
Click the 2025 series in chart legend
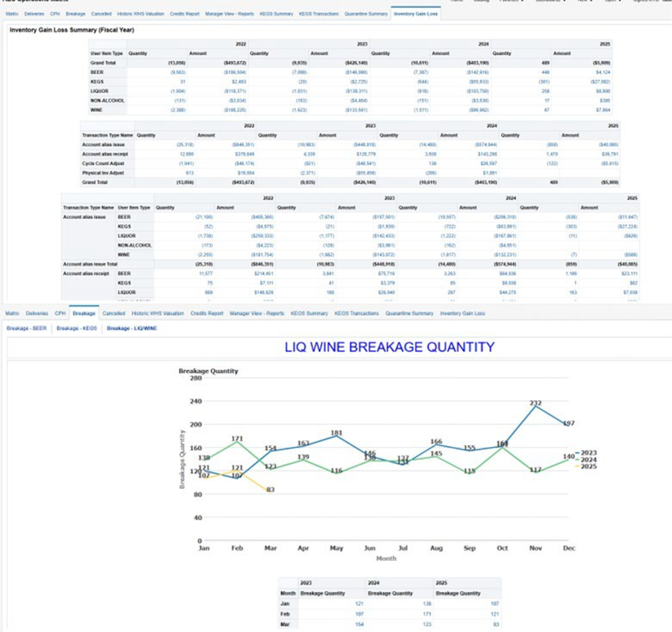[588, 467]
